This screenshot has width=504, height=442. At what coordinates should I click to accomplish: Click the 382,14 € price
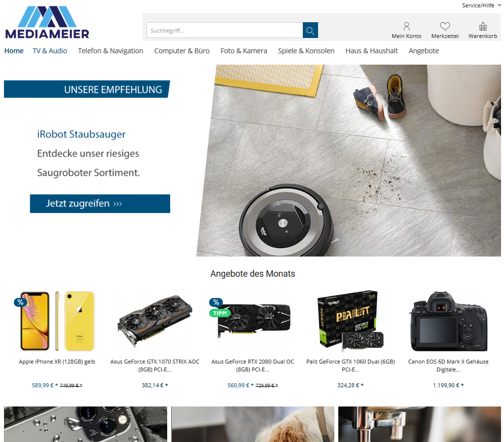coord(155,385)
